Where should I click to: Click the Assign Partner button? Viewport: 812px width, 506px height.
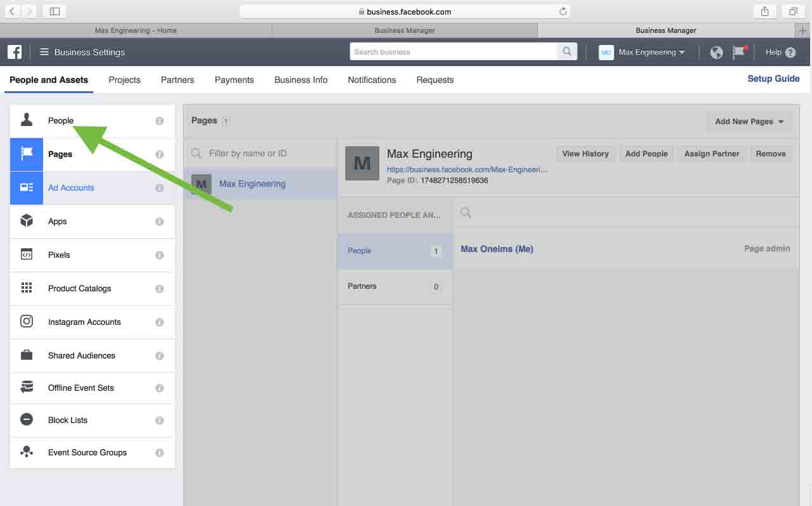(712, 154)
